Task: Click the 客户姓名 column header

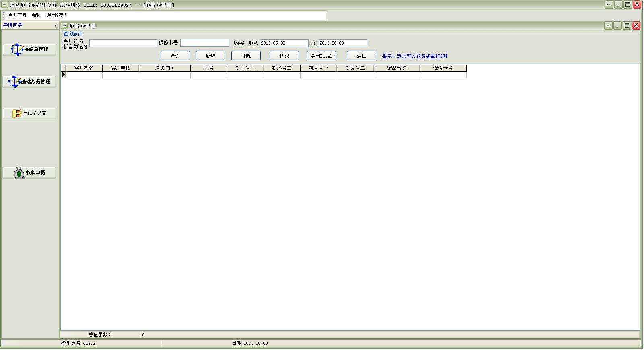Action: tap(84, 68)
